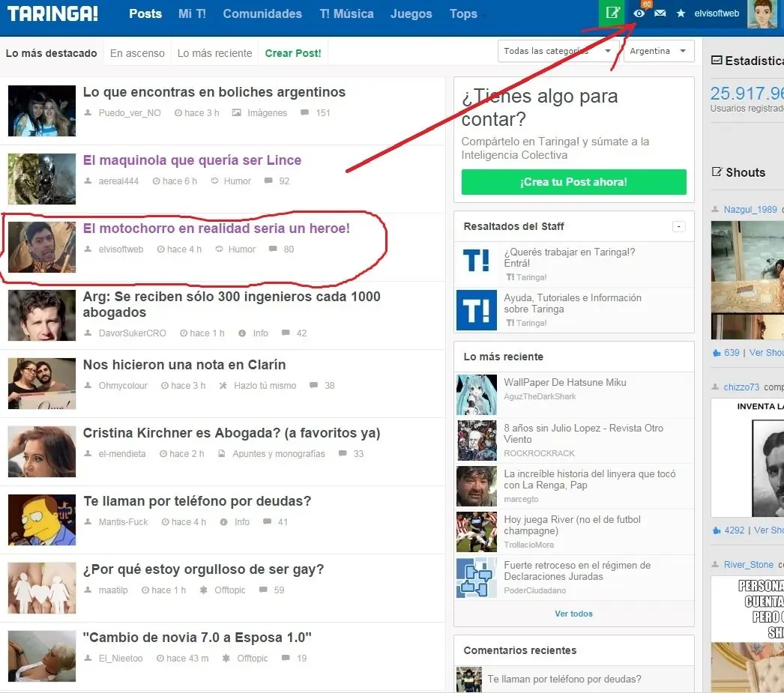The height and width of the screenshot is (693, 784).
Task: Open post Cambio de novia 7.0 a Esposa 1.0
Action: [x=197, y=638]
